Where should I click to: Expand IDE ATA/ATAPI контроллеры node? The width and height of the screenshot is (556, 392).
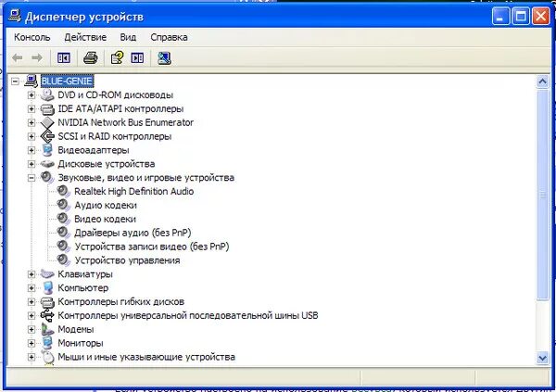point(32,109)
